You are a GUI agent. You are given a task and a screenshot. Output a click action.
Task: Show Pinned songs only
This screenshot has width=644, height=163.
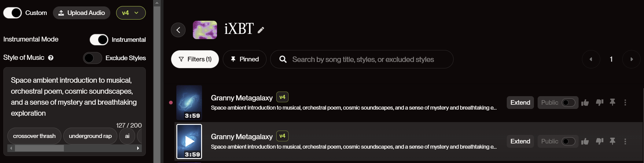coord(245,59)
